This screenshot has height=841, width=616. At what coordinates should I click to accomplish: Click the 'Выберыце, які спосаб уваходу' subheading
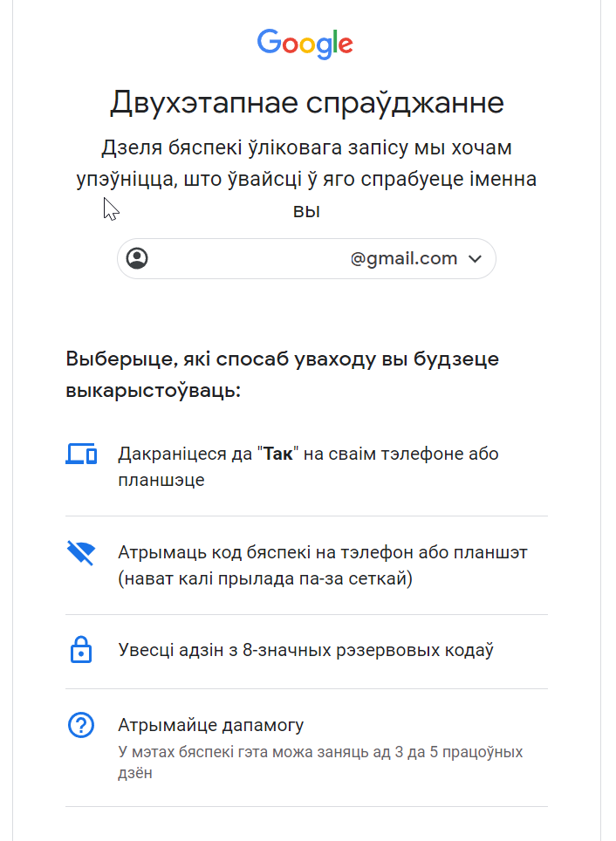point(282,374)
